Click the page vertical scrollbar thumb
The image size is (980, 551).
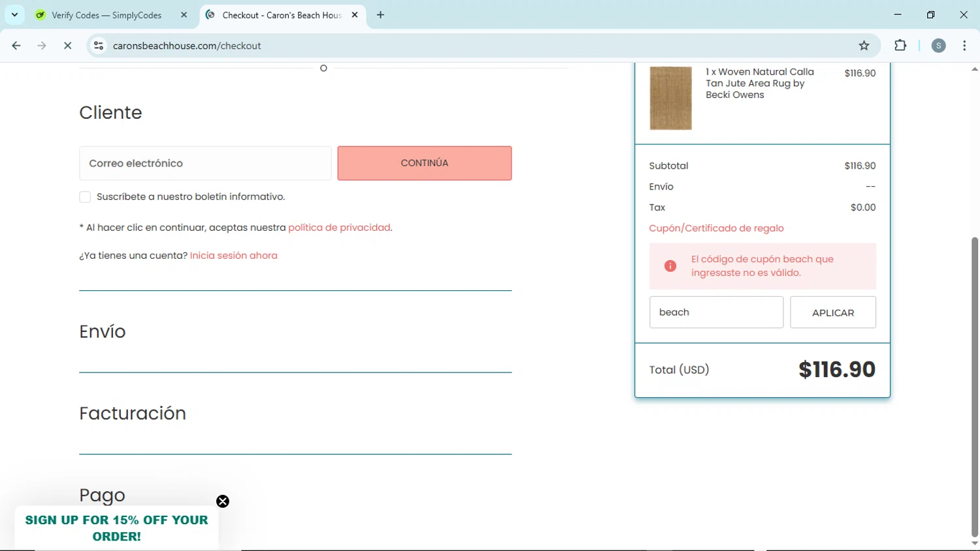click(x=975, y=386)
